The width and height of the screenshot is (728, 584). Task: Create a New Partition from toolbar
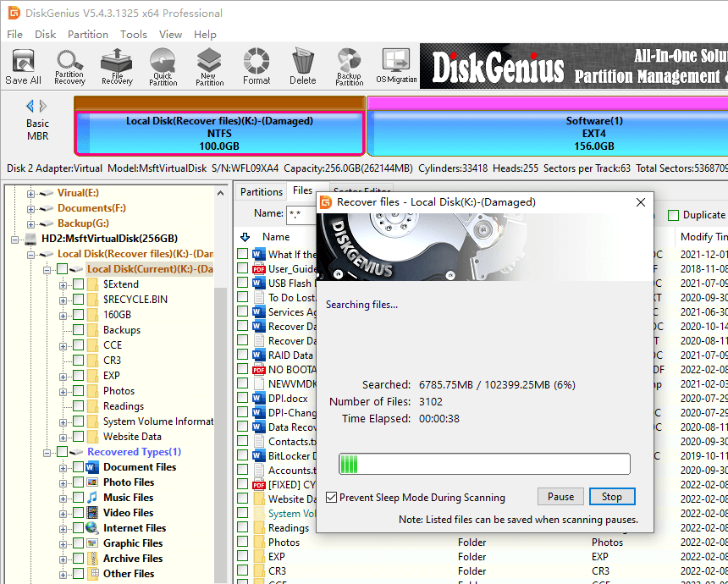tap(210, 66)
